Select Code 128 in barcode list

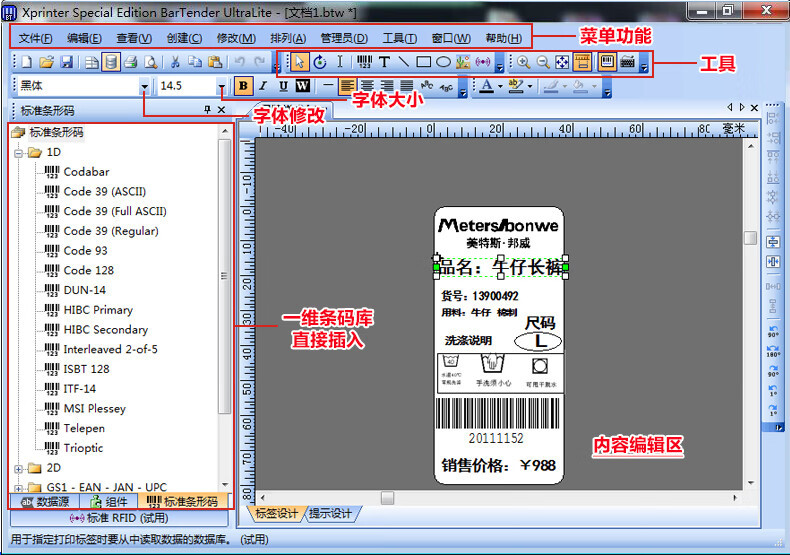click(x=88, y=270)
